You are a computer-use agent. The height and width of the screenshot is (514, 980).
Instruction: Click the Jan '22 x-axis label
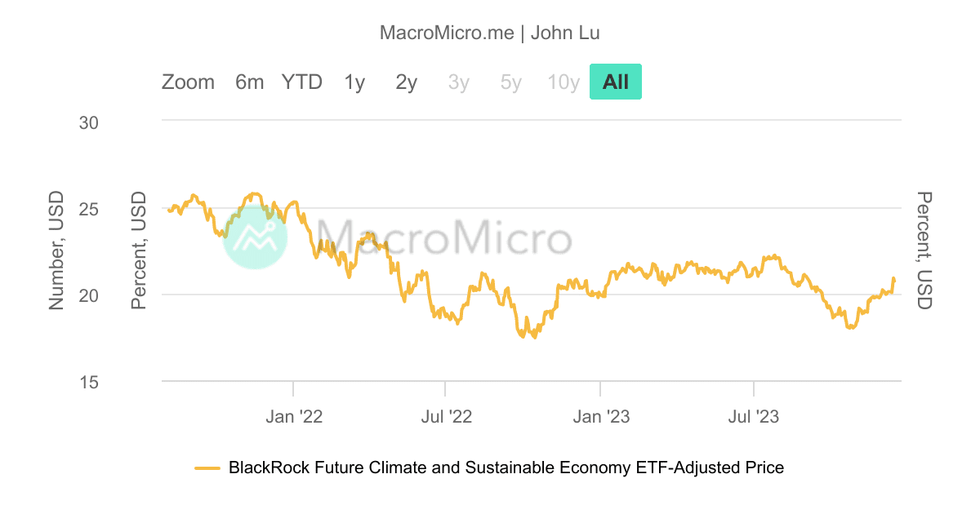(294, 418)
